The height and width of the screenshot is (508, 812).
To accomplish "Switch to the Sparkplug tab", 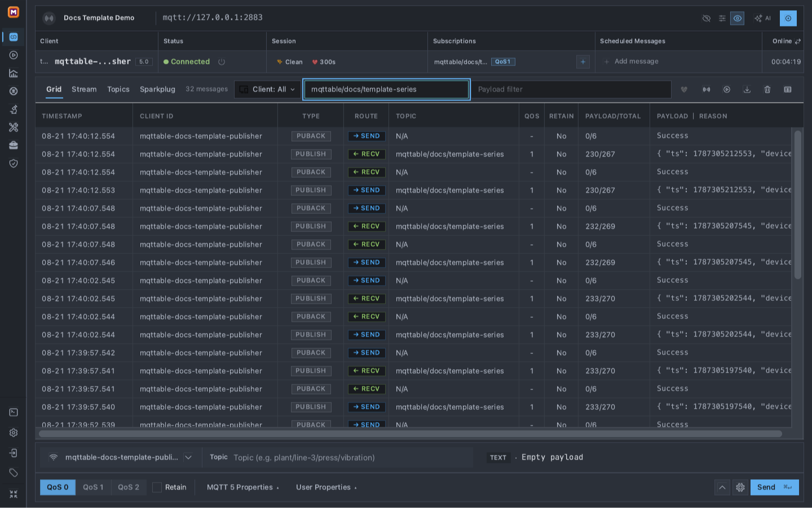I will [x=157, y=89].
